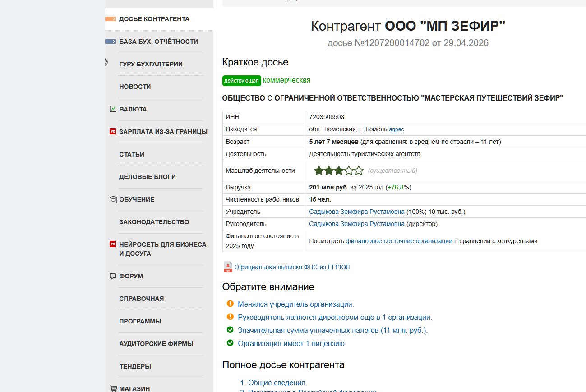This screenshot has height=392, width=586.
Task: Click the graduation cap icon beside Обучение
Action: pos(113,199)
